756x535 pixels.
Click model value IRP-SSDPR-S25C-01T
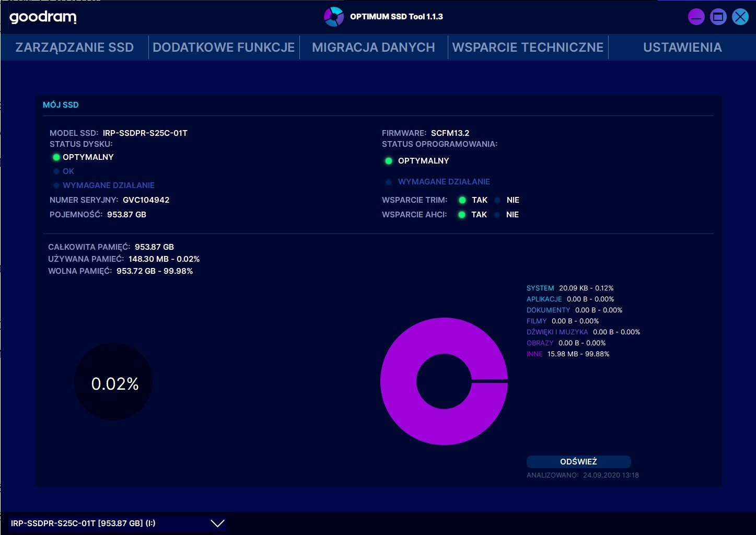145,133
